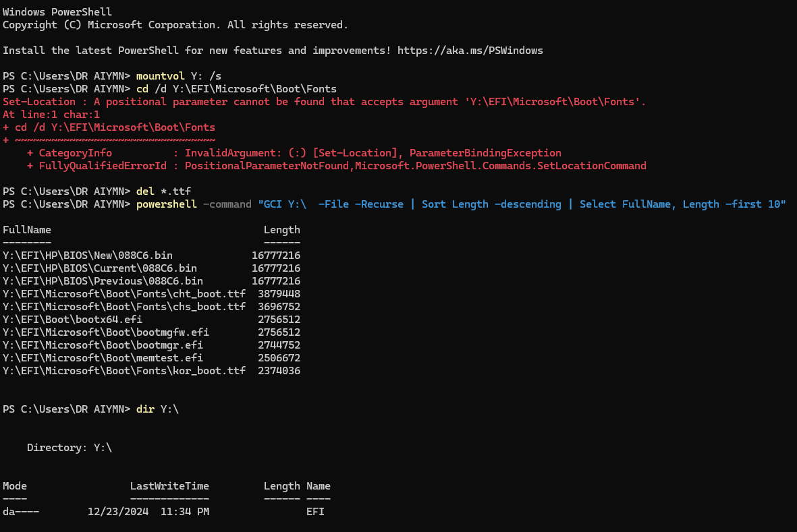
Task: Click the kor_boot.ttf path entry
Action: tap(124, 371)
